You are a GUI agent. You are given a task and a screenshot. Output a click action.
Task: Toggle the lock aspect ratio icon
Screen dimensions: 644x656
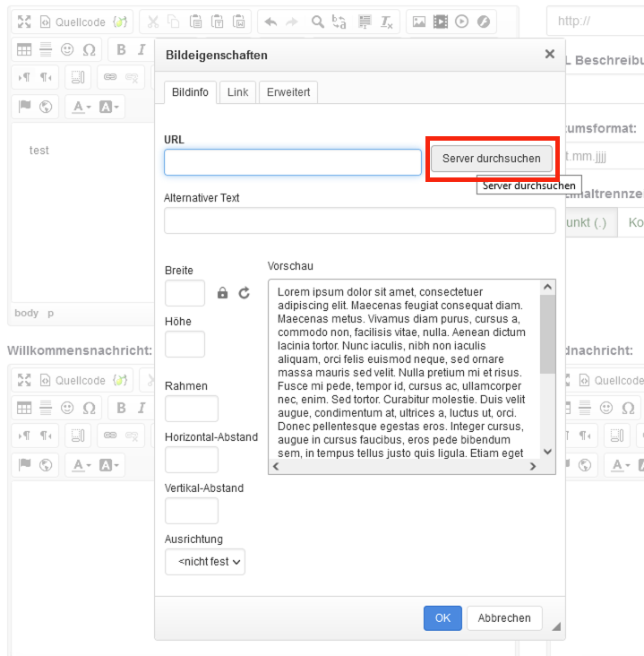223,293
